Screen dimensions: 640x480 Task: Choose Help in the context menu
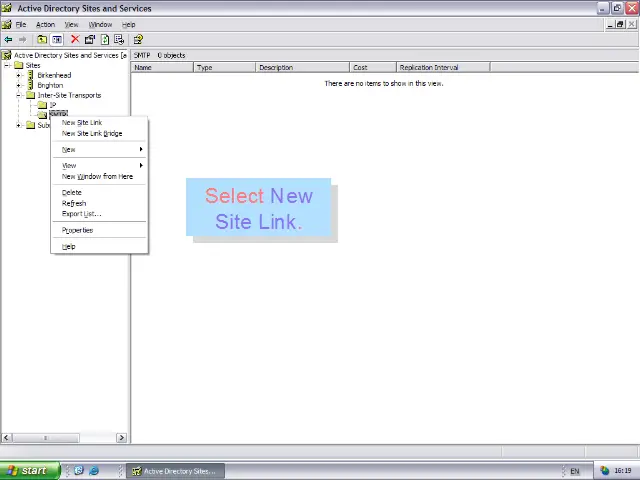[x=99, y=247]
